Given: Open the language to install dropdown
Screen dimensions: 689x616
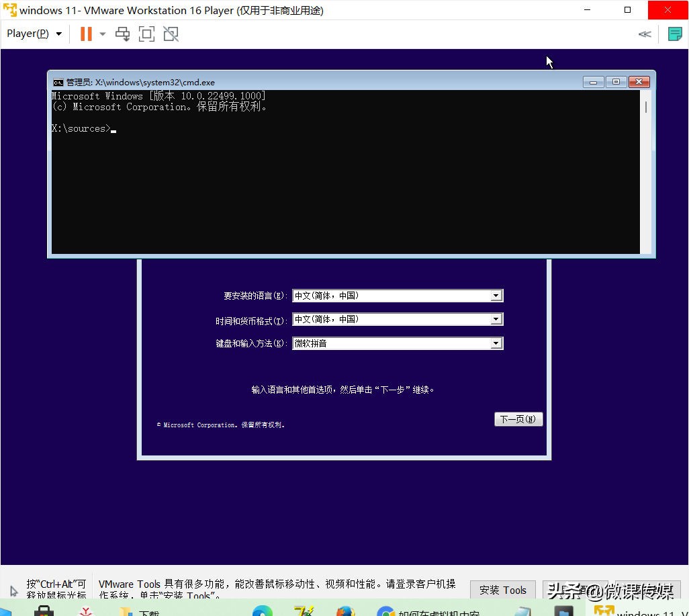Looking at the screenshot, I should click(x=496, y=295).
